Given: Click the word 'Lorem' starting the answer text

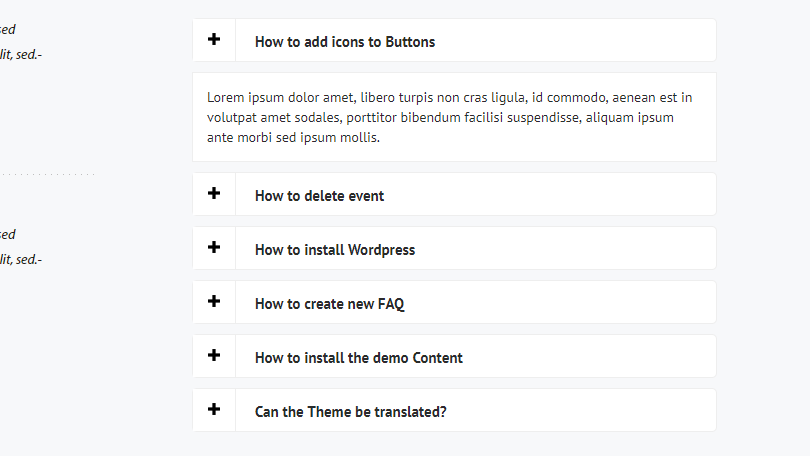Looking at the screenshot, I should coord(226,97).
